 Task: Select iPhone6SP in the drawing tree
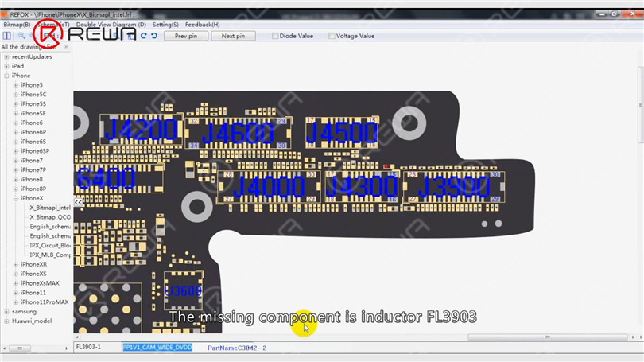(35, 151)
